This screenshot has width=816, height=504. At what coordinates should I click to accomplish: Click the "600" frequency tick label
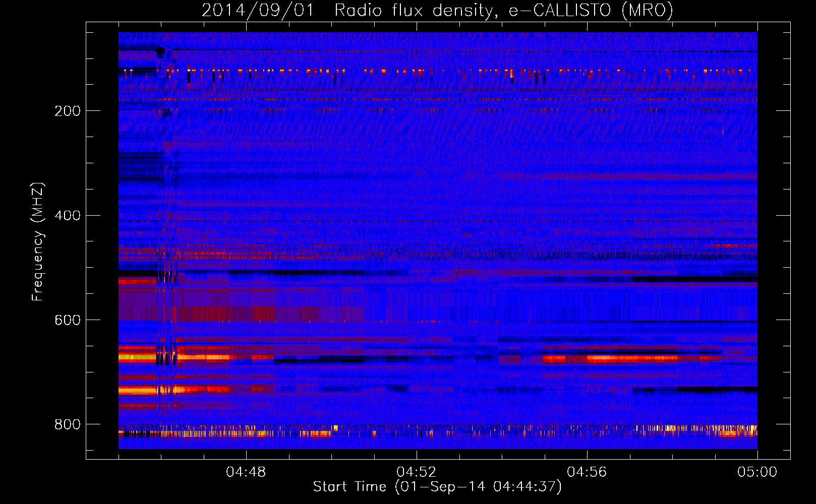pyautogui.click(x=68, y=321)
